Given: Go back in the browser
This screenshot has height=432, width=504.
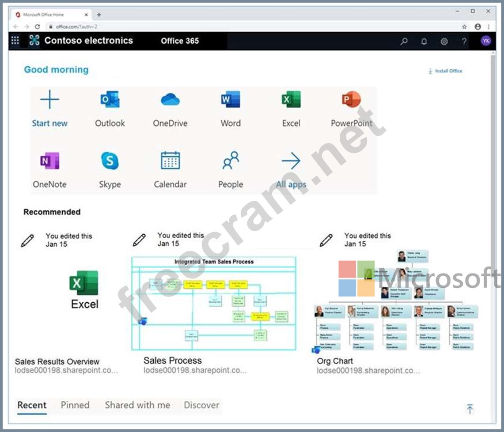Looking at the screenshot, I should [16, 26].
